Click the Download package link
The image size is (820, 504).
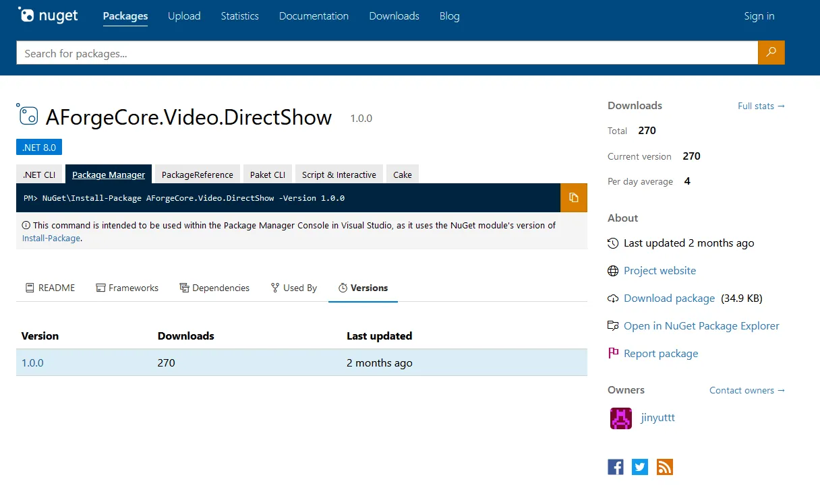pos(669,298)
